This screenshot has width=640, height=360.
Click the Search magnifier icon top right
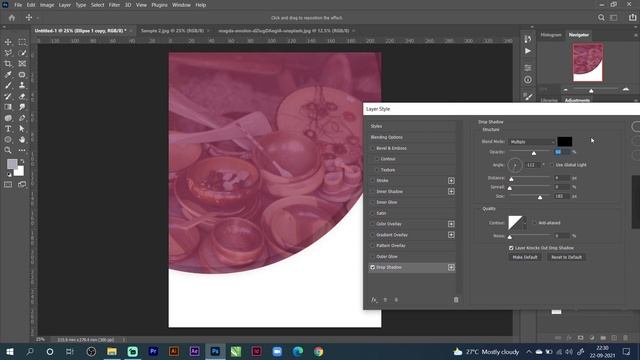click(x=601, y=18)
